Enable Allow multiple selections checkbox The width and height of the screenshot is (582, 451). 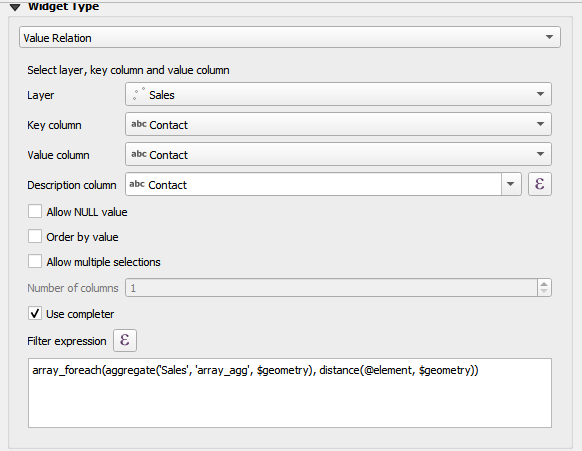click(x=35, y=261)
